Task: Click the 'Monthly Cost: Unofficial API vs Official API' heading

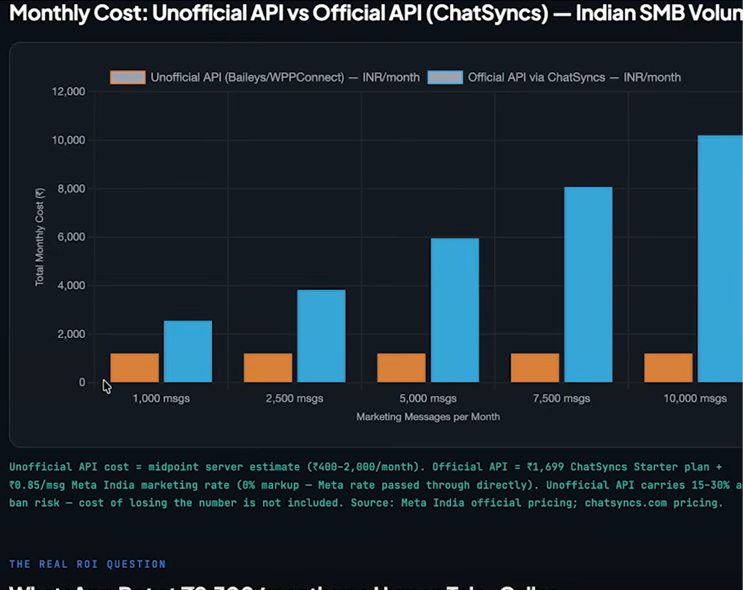Action: point(216,13)
